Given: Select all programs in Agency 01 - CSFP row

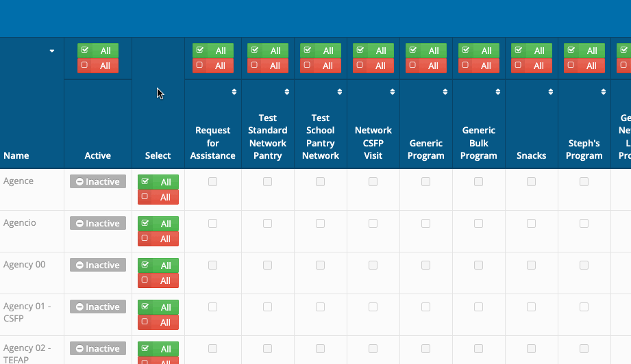Looking at the screenshot, I should coord(158,307).
